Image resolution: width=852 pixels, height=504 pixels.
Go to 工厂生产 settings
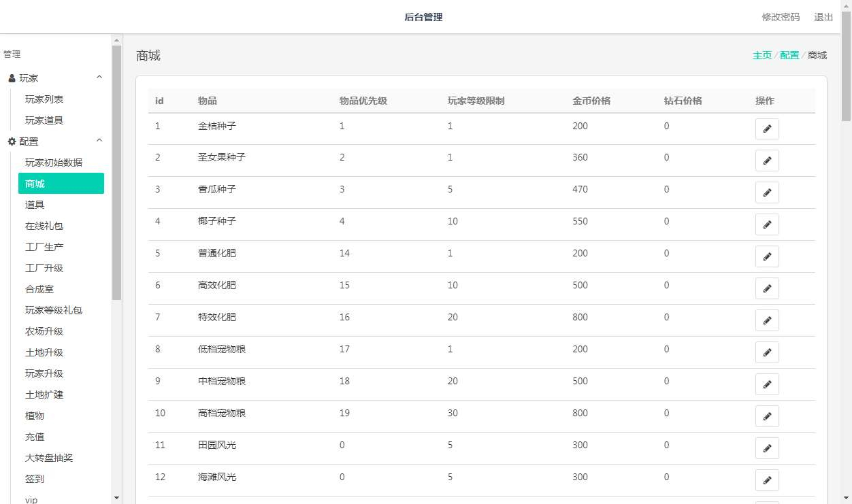click(x=44, y=247)
